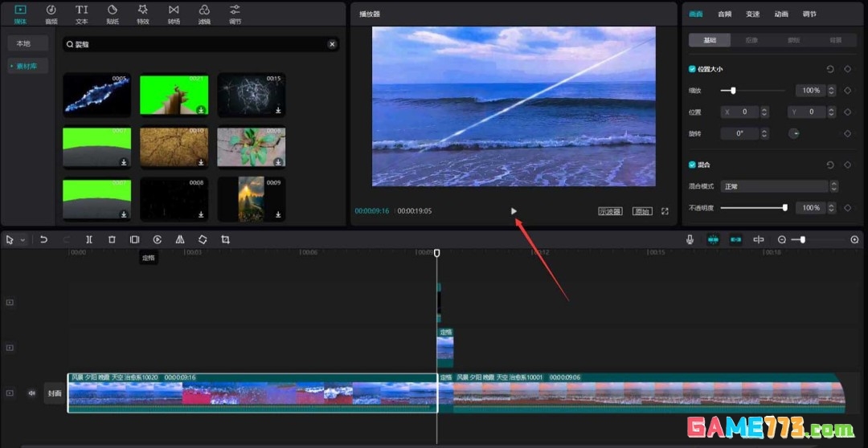This screenshot has height=448, width=868.
Task: Click the 缩放 percentage stepper arrows
Action: (x=831, y=91)
